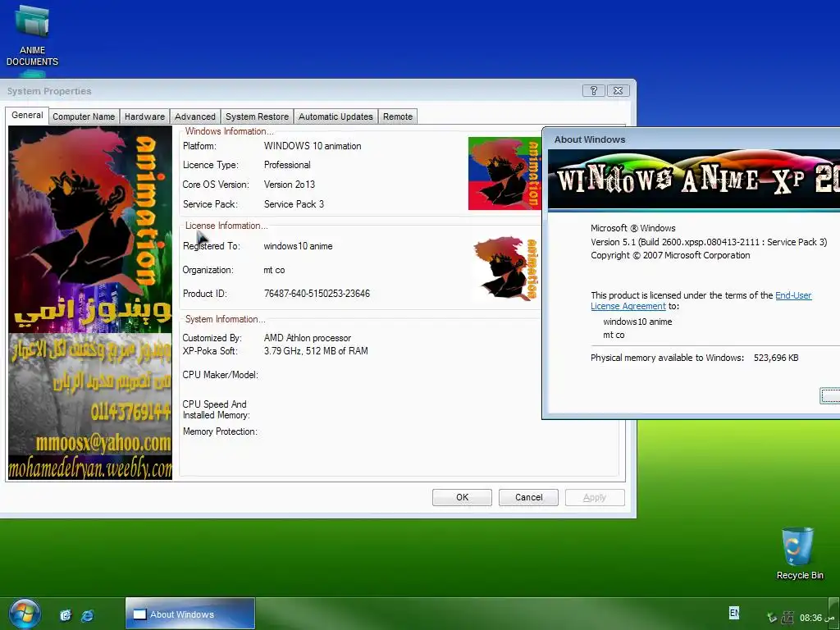
Task: Click the 'AMD Athlon processor' text
Action: (308, 338)
